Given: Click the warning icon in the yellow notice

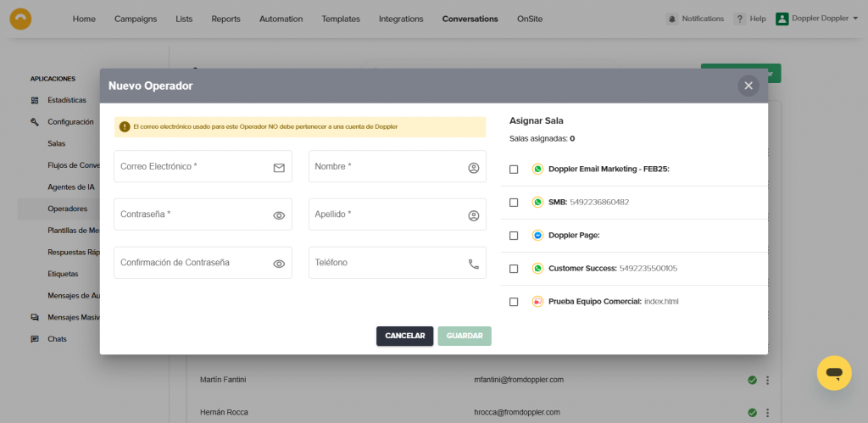Looking at the screenshot, I should click(x=125, y=127).
